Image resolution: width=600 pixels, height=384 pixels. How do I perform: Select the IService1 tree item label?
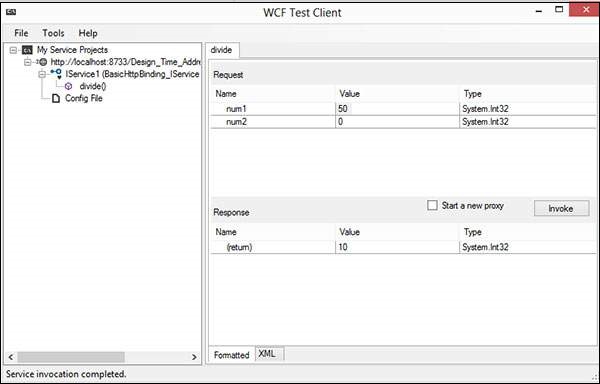pyautogui.click(x=132, y=74)
